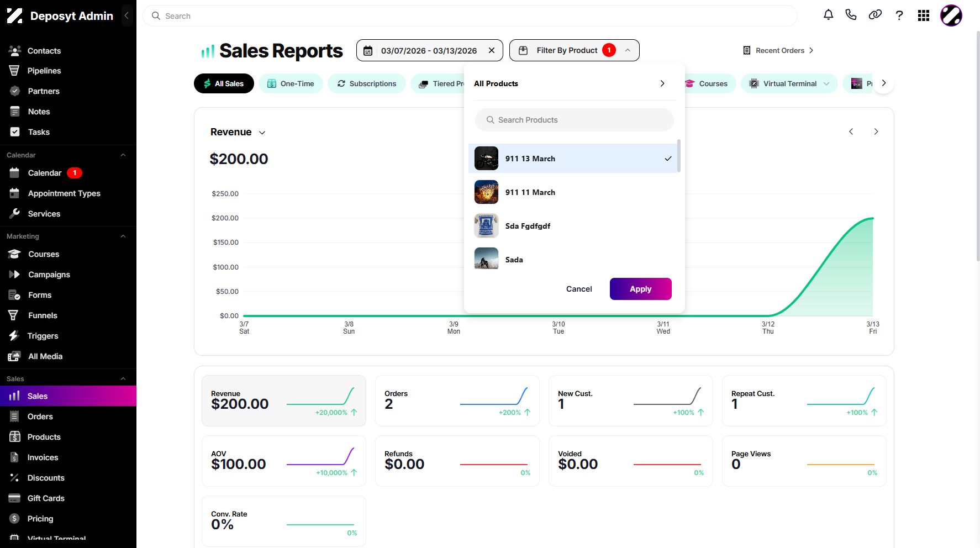Select the Orders metric card
Screen dimensions: 980x548
tap(457, 401)
